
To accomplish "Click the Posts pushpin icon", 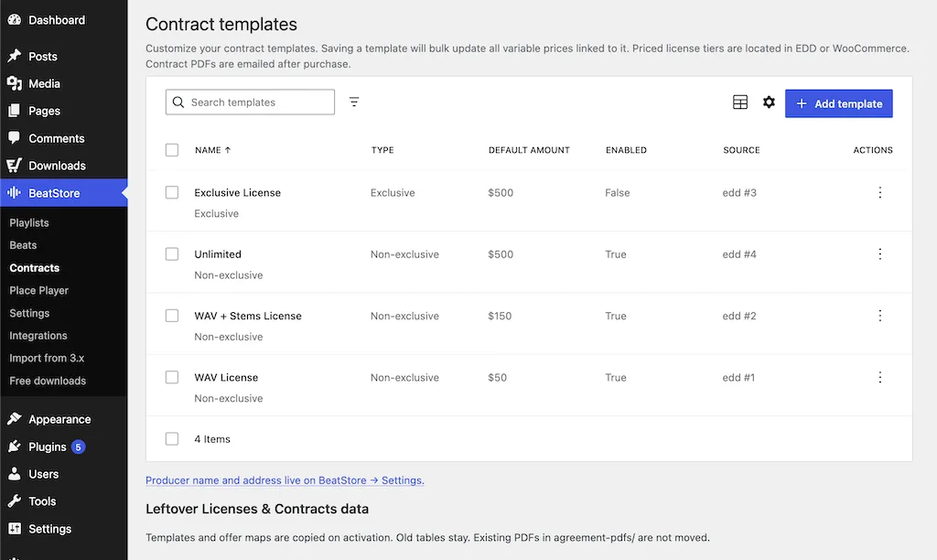I will 15,56.
